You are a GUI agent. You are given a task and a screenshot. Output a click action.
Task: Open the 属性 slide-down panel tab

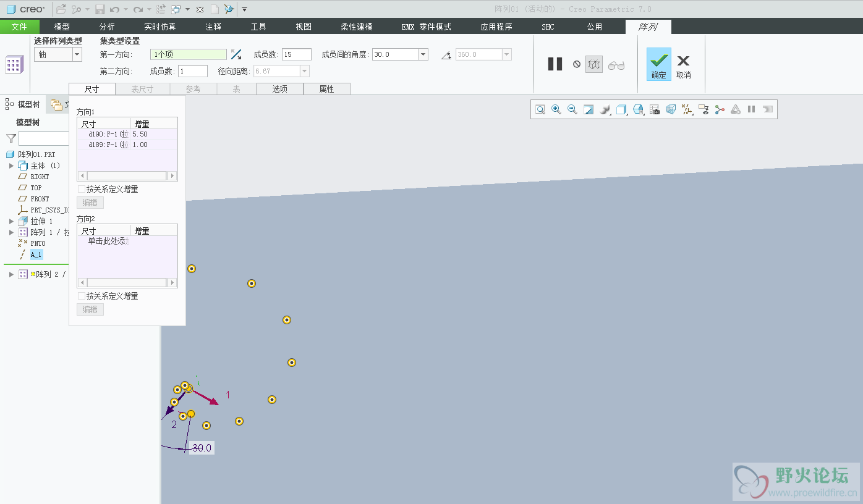(x=327, y=89)
